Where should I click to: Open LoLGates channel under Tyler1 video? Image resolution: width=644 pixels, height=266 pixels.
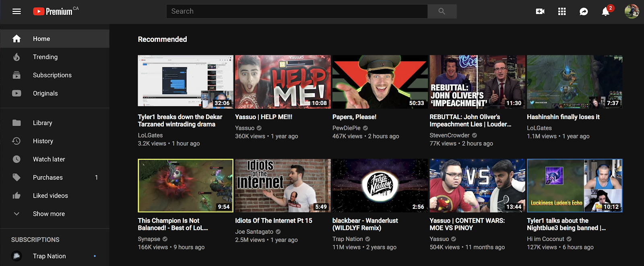tap(151, 135)
